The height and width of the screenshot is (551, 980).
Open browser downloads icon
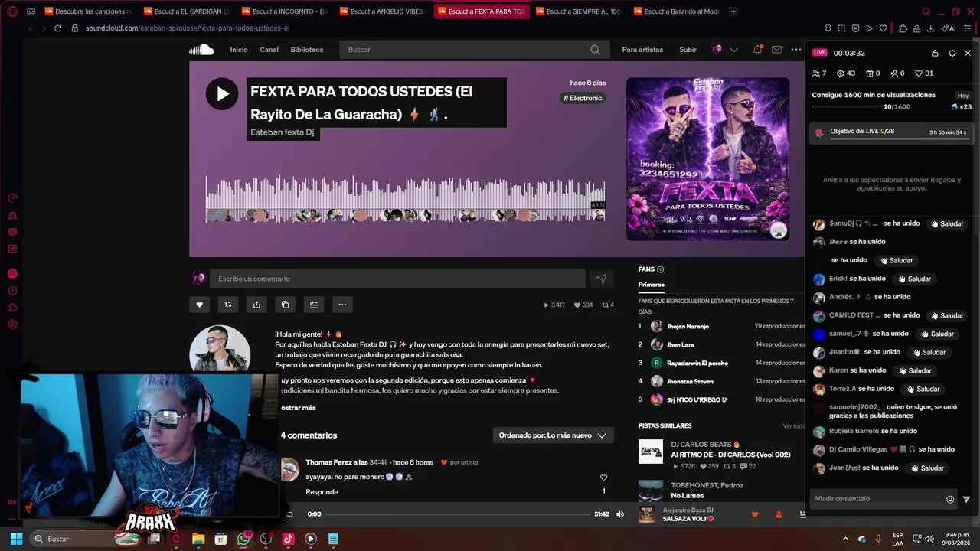930,28
